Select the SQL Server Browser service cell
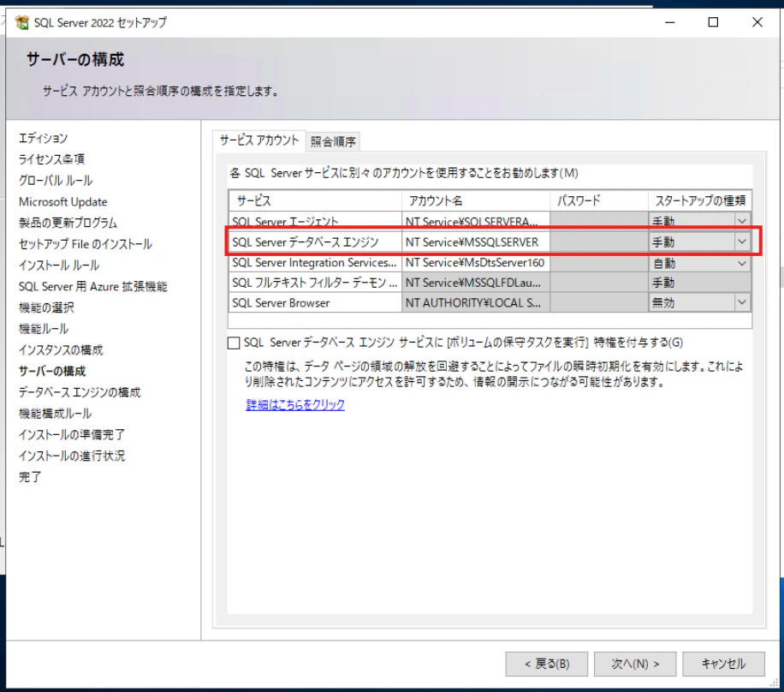 (316, 302)
